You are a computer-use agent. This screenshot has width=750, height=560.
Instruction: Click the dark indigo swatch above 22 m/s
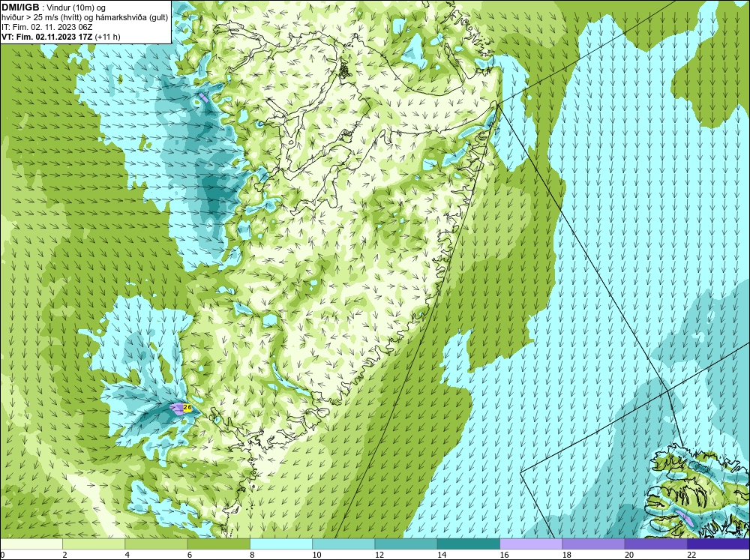718,544
